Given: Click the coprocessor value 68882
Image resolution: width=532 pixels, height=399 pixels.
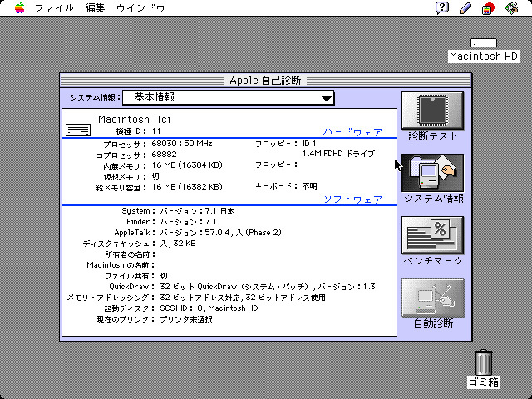Looking at the screenshot, I should tap(164, 155).
